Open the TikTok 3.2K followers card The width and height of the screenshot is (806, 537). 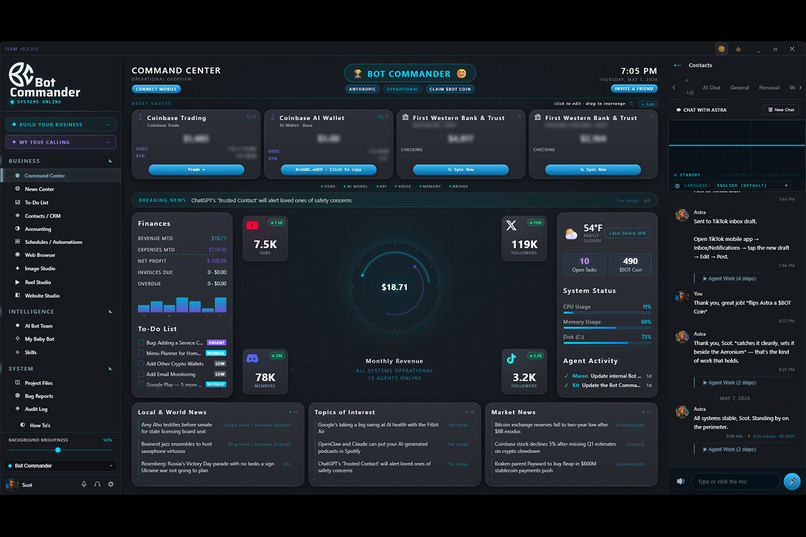tap(524, 371)
